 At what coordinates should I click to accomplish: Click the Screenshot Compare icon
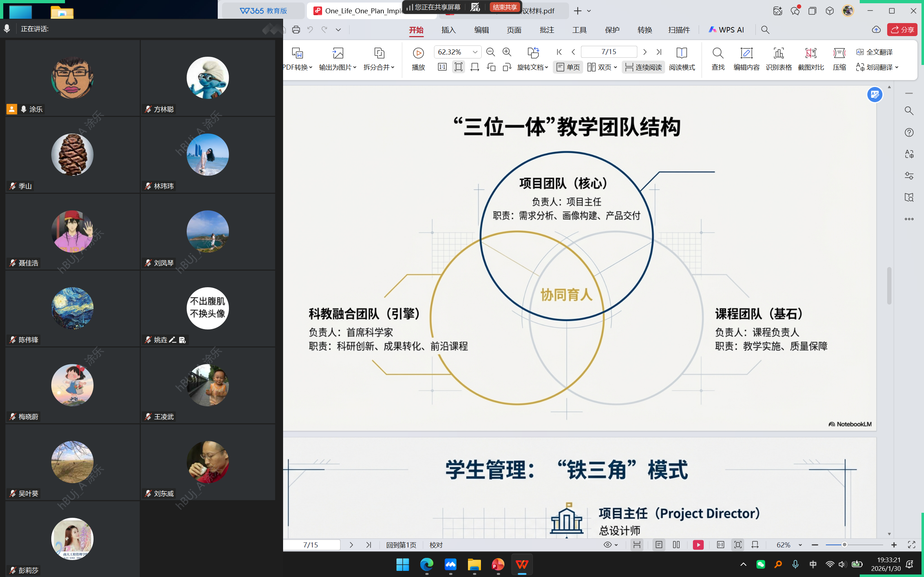(811, 53)
